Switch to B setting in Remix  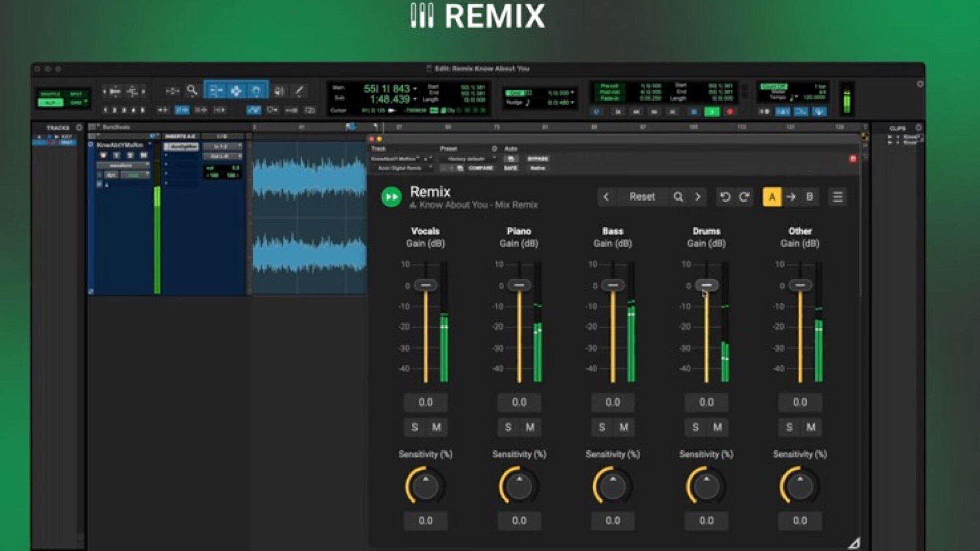tap(810, 197)
